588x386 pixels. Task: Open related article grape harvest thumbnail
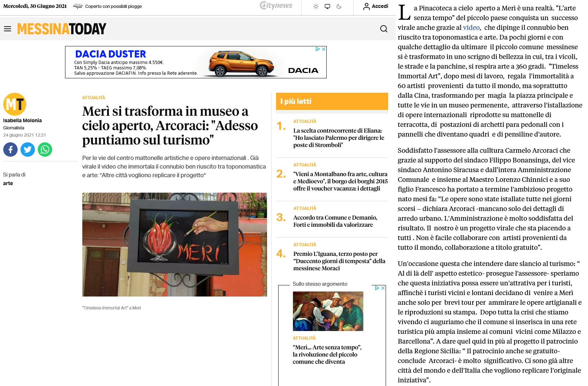[x=328, y=311]
